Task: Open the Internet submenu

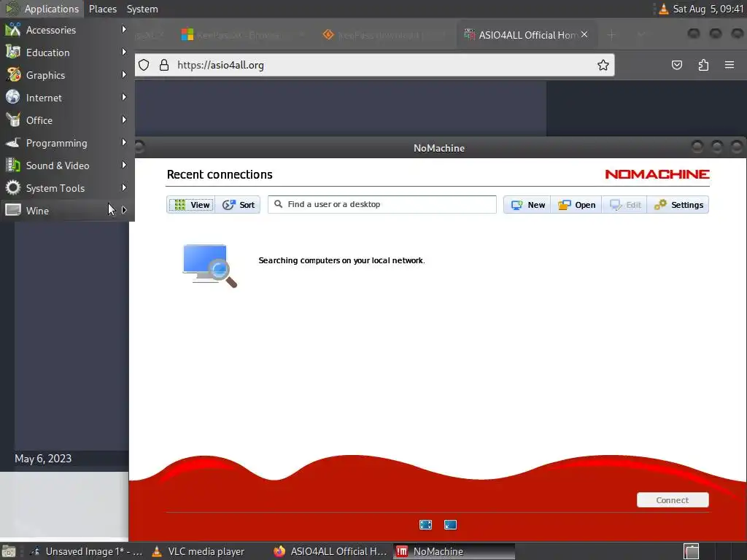Action: coord(67,98)
